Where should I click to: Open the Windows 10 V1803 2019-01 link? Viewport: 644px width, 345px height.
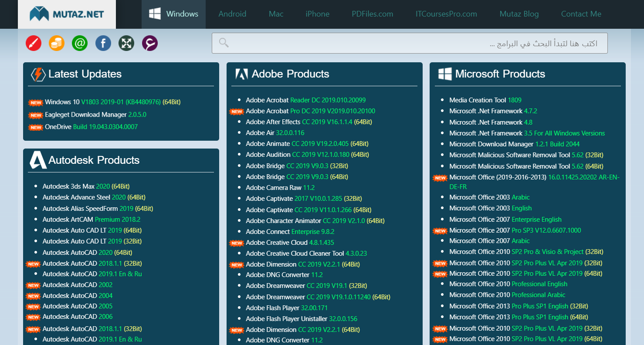[112, 102]
